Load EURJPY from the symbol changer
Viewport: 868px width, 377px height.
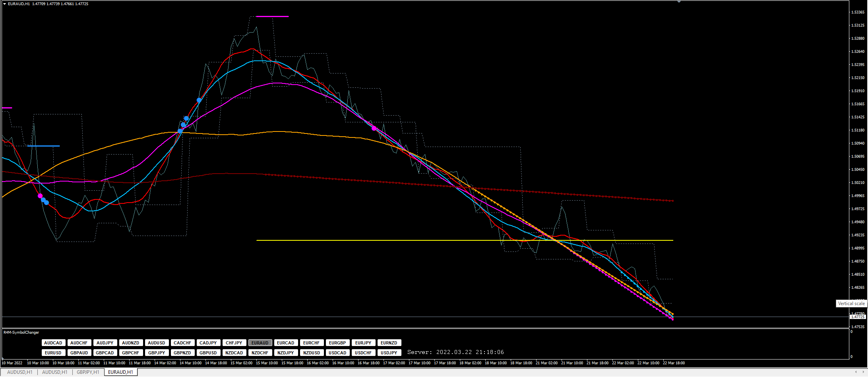tap(363, 343)
